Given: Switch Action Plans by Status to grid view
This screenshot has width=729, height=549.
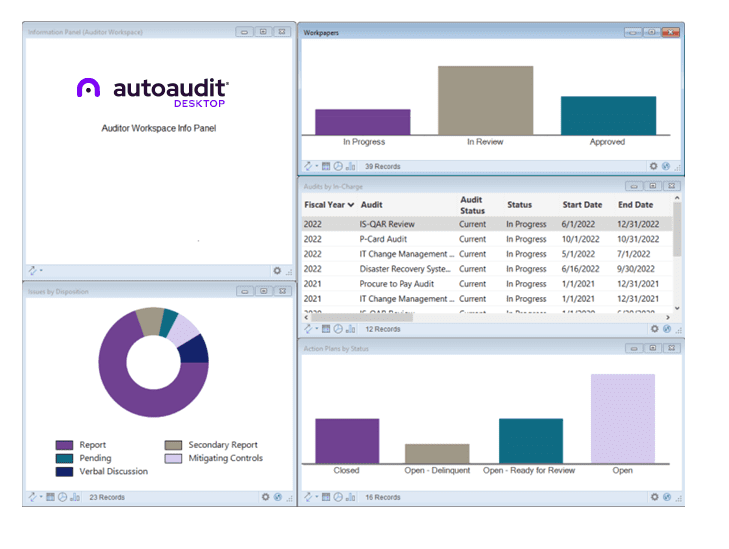Looking at the screenshot, I should point(326,497).
